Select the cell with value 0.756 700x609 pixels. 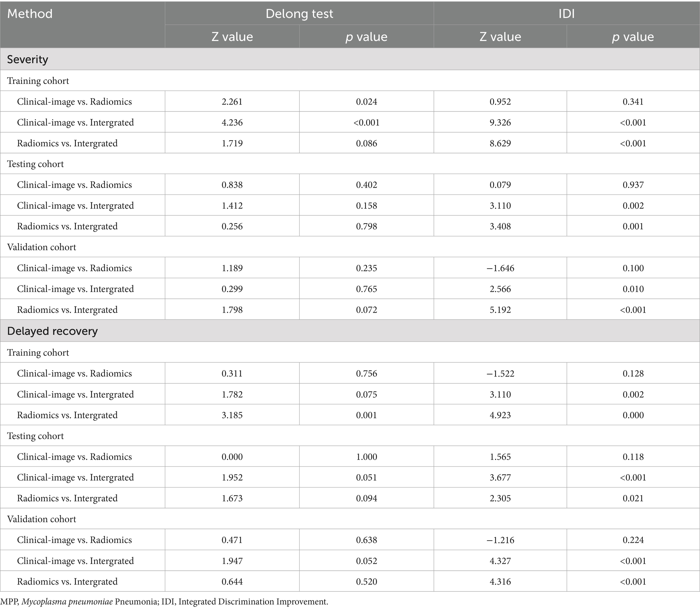click(x=366, y=374)
